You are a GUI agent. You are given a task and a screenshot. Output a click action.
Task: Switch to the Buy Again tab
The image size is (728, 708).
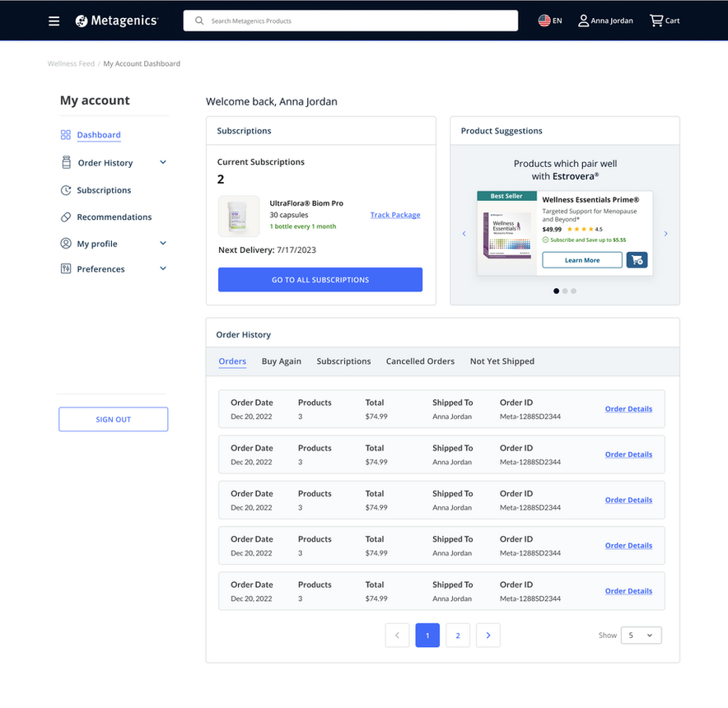click(282, 361)
